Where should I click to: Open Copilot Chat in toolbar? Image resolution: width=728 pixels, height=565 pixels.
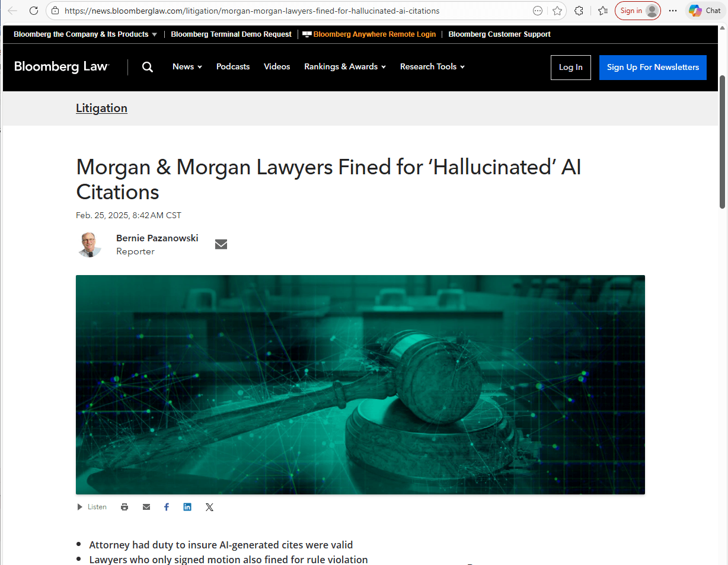[705, 11]
